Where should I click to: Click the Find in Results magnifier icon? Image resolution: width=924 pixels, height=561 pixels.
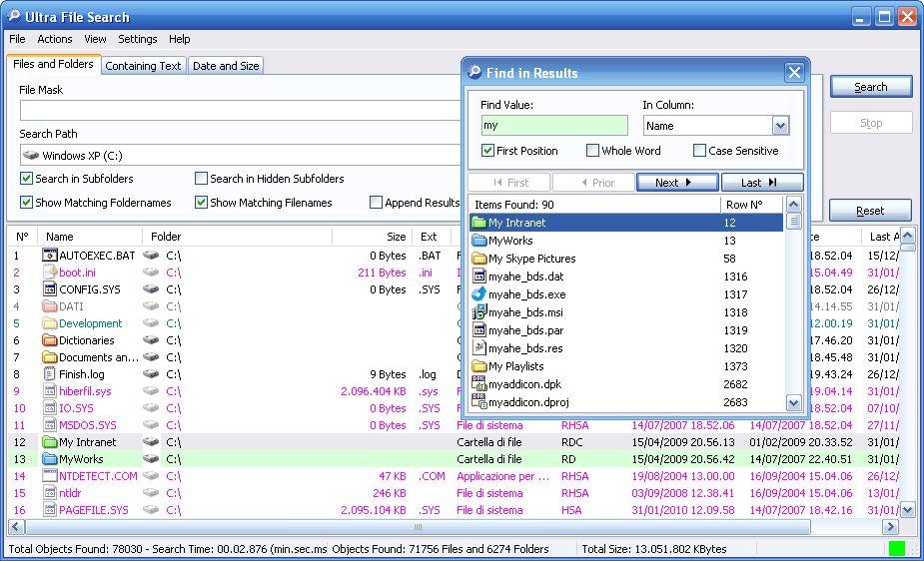pyautogui.click(x=474, y=72)
